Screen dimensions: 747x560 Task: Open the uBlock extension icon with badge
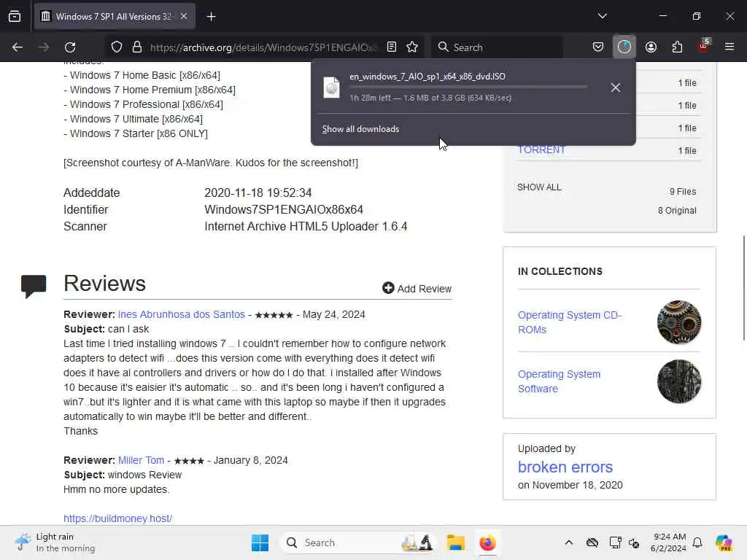click(x=703, y=46)
